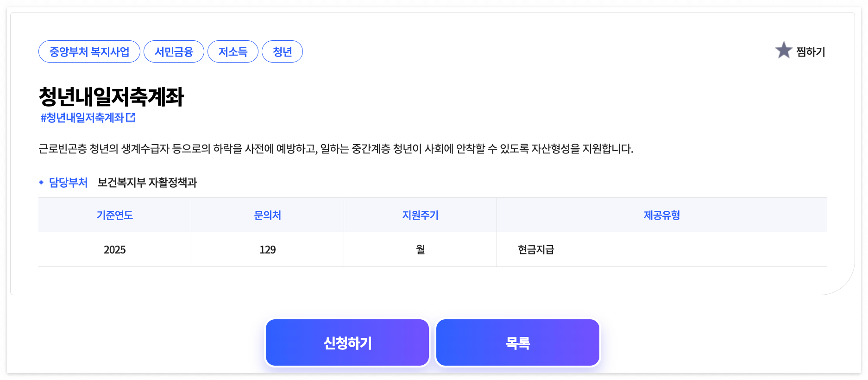Screen dimensions: 868x380
Task: Select the 기준연도 column header
Action: (114, 215)
